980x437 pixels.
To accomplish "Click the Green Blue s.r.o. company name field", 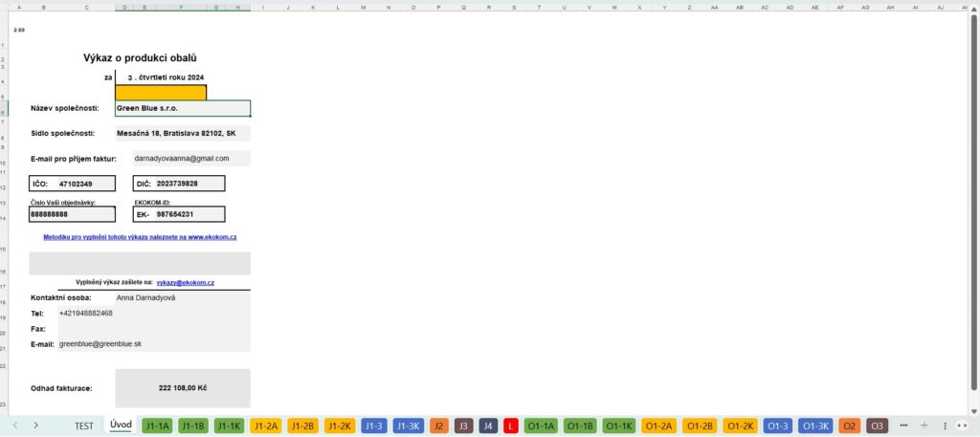I will pyautogui.click(x=182, y=108).
